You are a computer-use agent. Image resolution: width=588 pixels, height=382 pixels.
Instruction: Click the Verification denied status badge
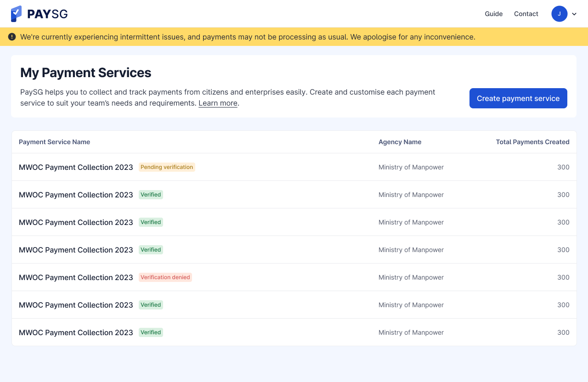coord(165,277)
